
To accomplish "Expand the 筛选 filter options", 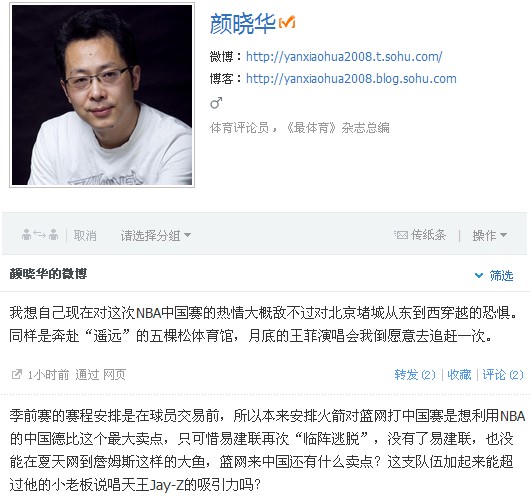I will (x=494, y=275).
